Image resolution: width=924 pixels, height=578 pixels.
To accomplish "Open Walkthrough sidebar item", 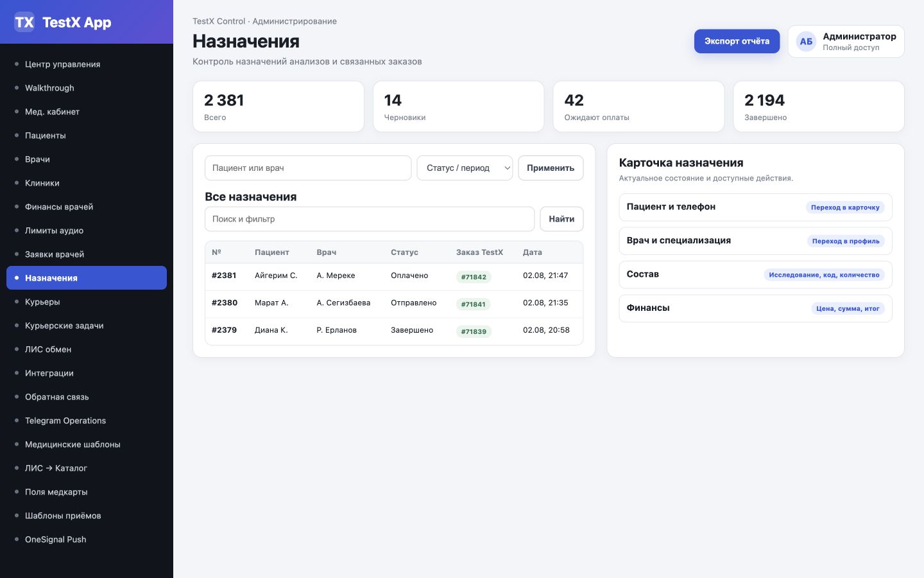I will click(87, 88).
